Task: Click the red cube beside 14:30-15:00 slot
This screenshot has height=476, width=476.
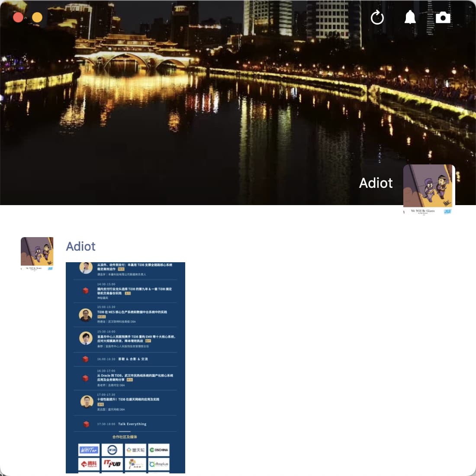Action: (x=86, y=290)
